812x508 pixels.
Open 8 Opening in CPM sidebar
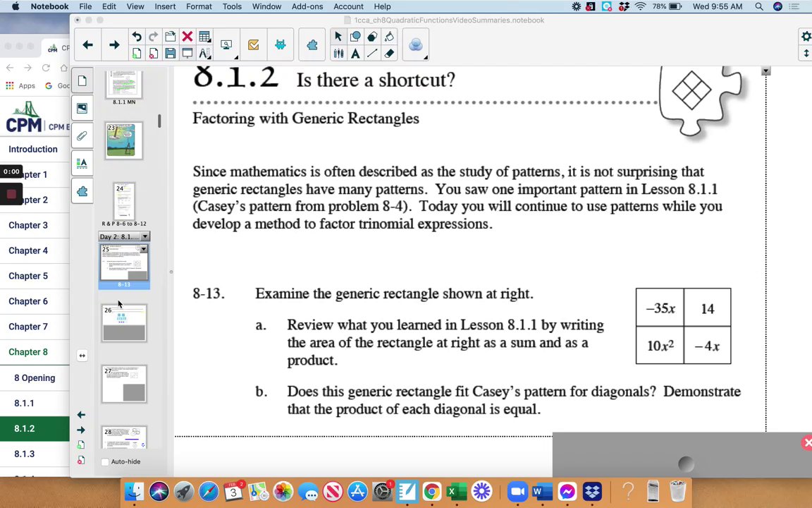[35, 377]
